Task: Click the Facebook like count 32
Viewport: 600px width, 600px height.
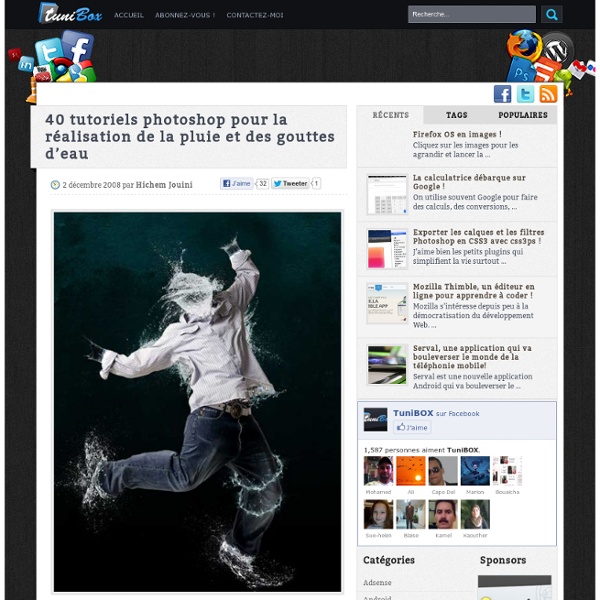Action: pos(262,184)
